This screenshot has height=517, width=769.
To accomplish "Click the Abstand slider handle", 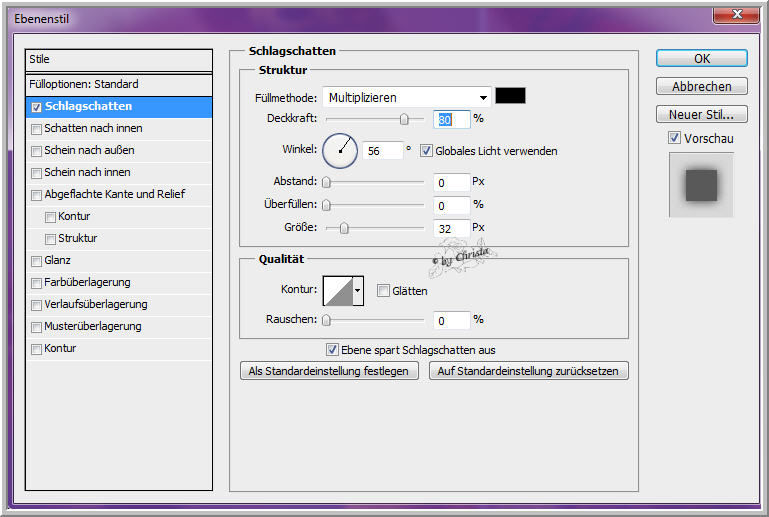I will tap(326, 182).
